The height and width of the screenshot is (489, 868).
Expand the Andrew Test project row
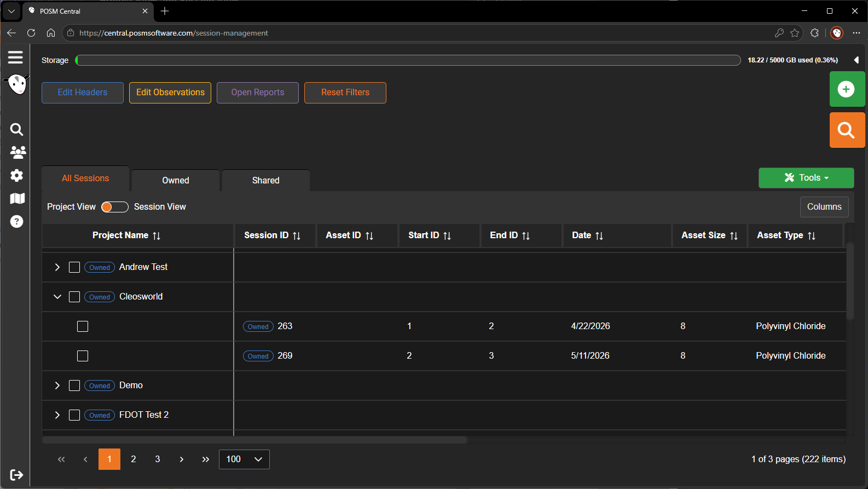[x=57, y=267]
